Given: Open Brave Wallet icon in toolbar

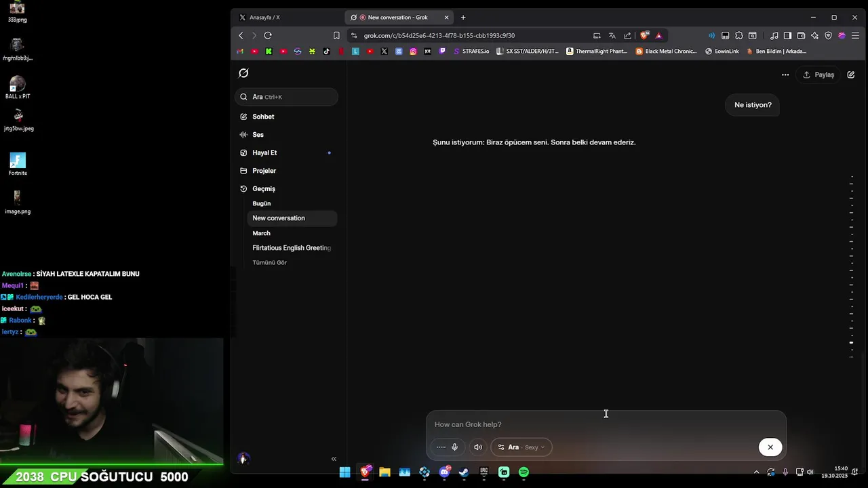Looking at the screenshot, I should [801, 35].
